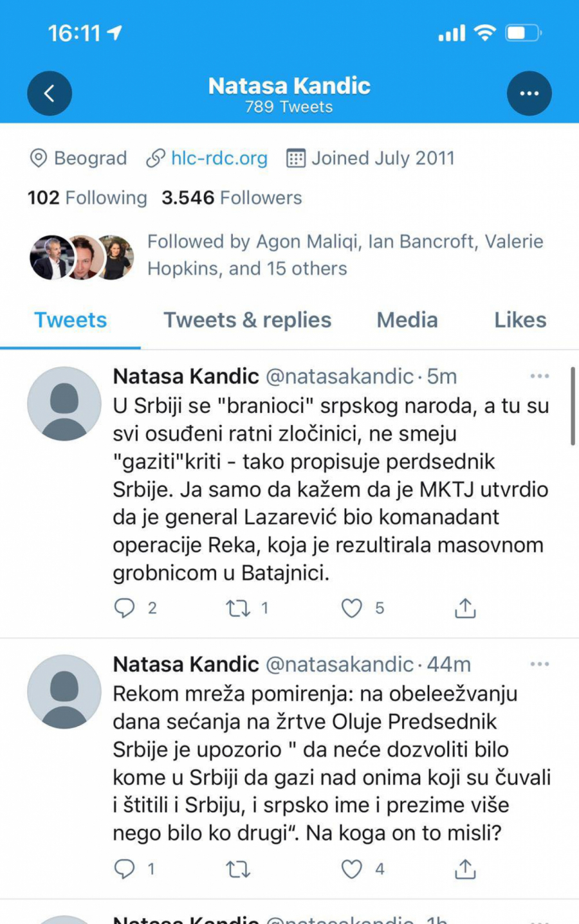The width and height of the screenshot is (579, 924).
Task: Share the second tweet
Action: pos(464,869)
